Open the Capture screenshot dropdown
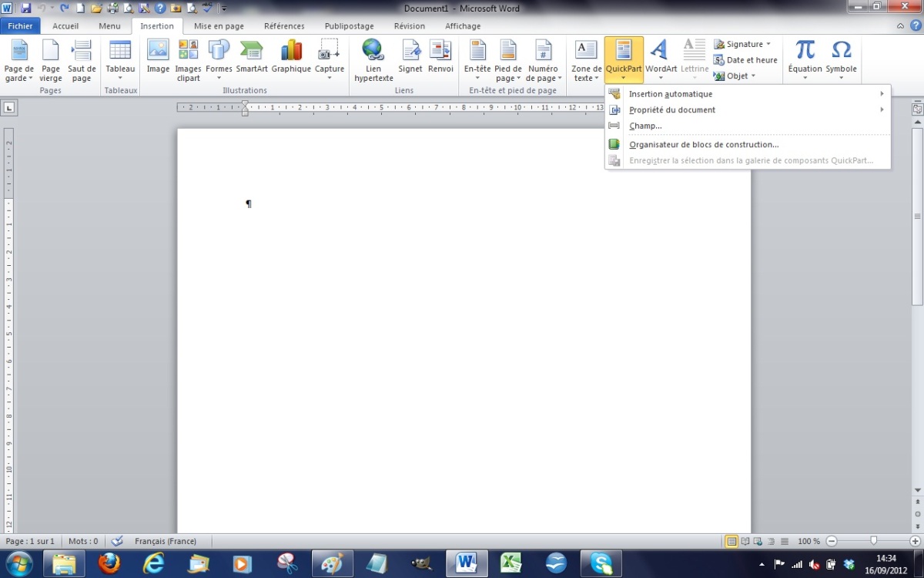Screen dimensions: 924x578 (330, 61)
